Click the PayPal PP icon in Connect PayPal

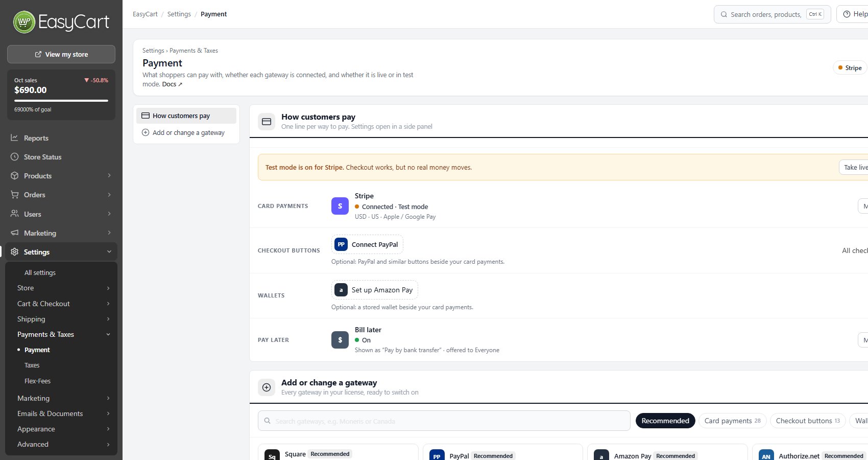(341, 244)
